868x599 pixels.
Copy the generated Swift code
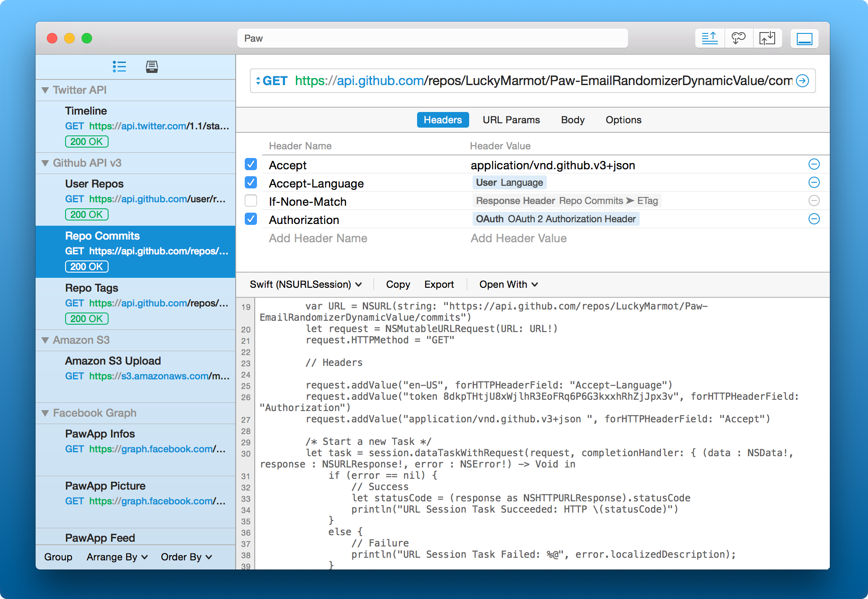[x=398, y=284]
